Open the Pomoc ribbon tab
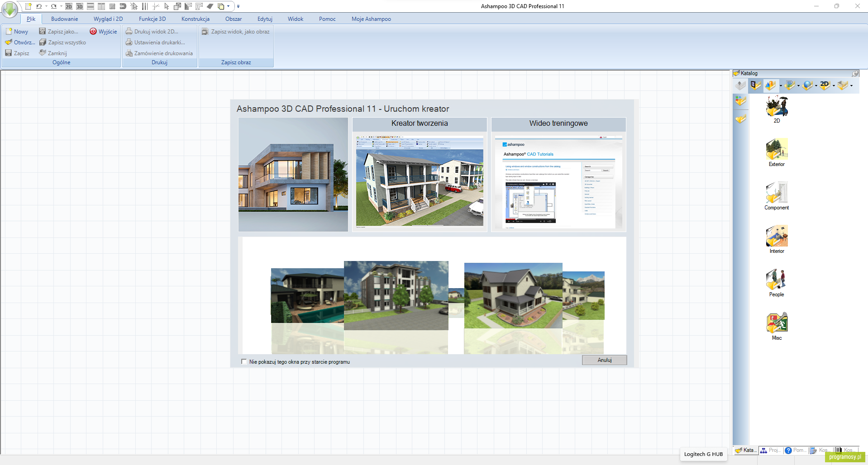The image size is (868, 465). point(327,19)
